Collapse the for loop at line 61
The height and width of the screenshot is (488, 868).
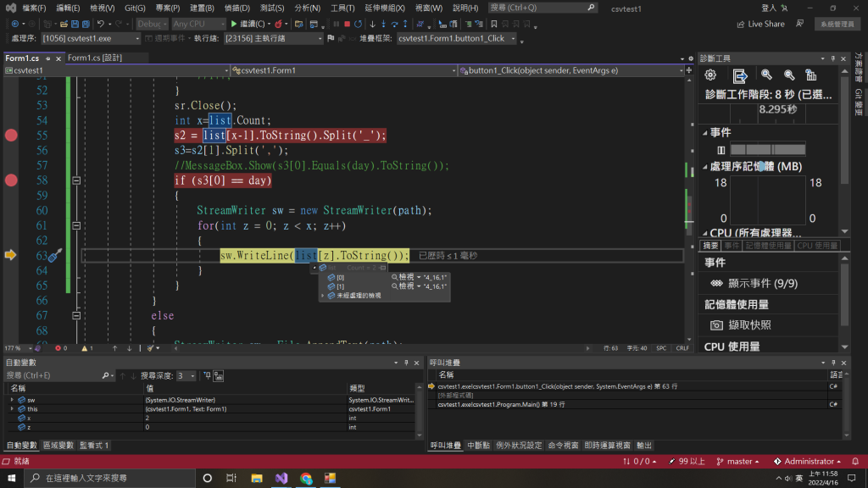tap(76, 225)
